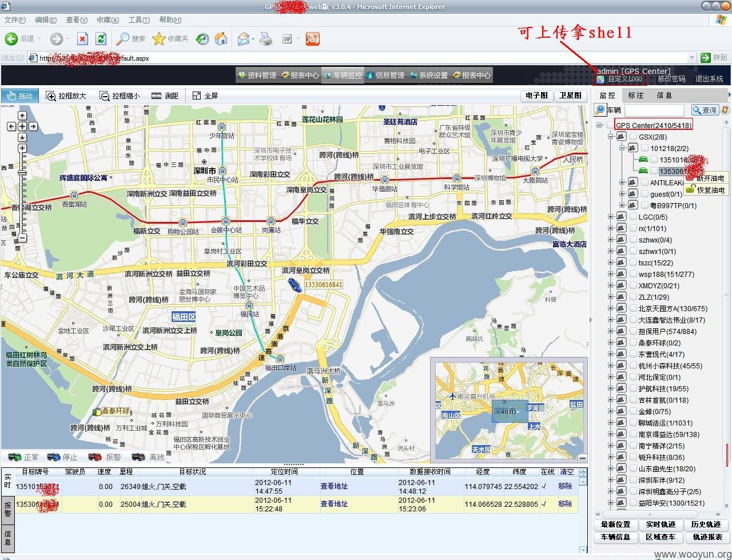The width and height of the screenshot is (732, 560).
Task: Click the vehicle search input field
Action: click(x=654, y=110)
